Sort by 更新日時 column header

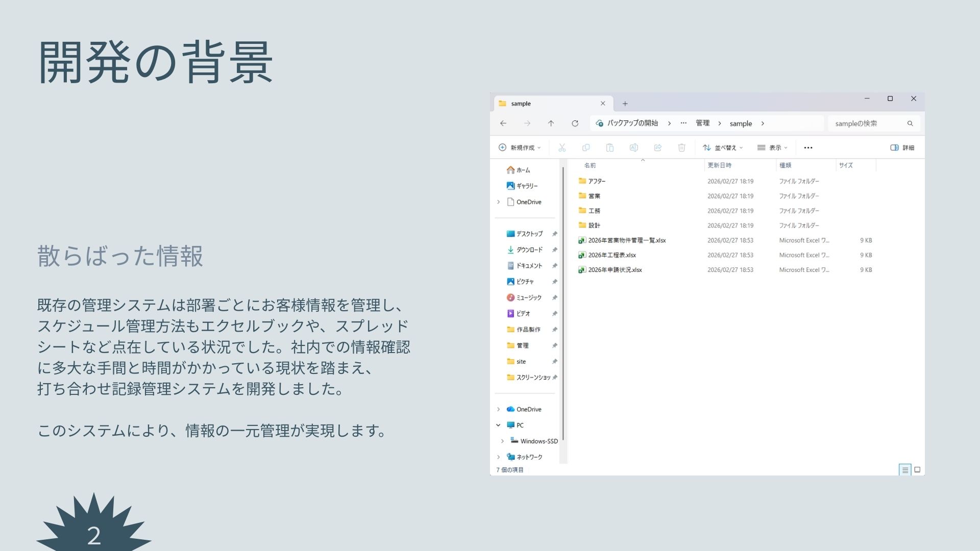pos(719,165)
